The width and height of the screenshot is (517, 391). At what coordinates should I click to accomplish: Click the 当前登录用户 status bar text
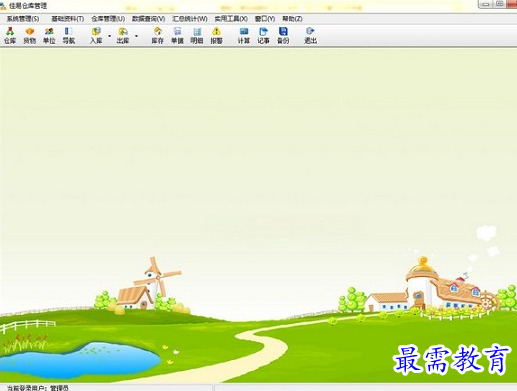coord(38,388)
